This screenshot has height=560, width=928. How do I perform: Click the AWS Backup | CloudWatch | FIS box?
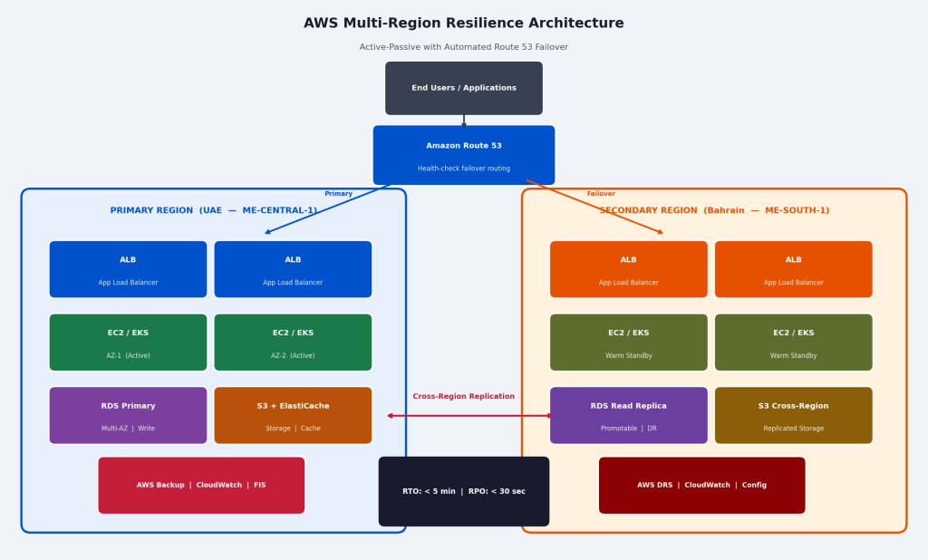point(201,486)
